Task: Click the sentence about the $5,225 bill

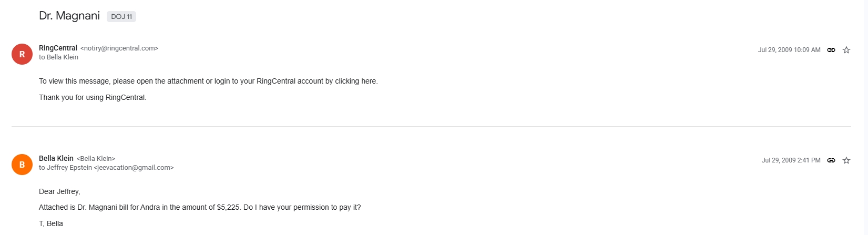Action: (x=200, y=207)
